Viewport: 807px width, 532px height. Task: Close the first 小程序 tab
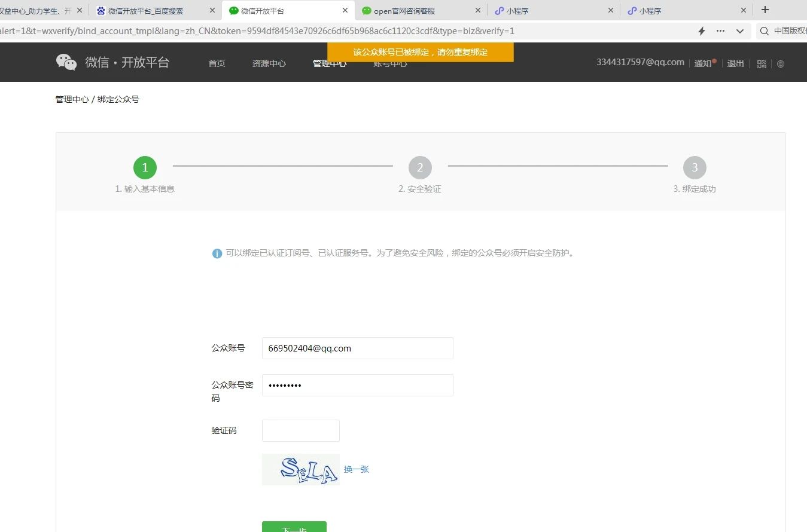coord(610,10)
